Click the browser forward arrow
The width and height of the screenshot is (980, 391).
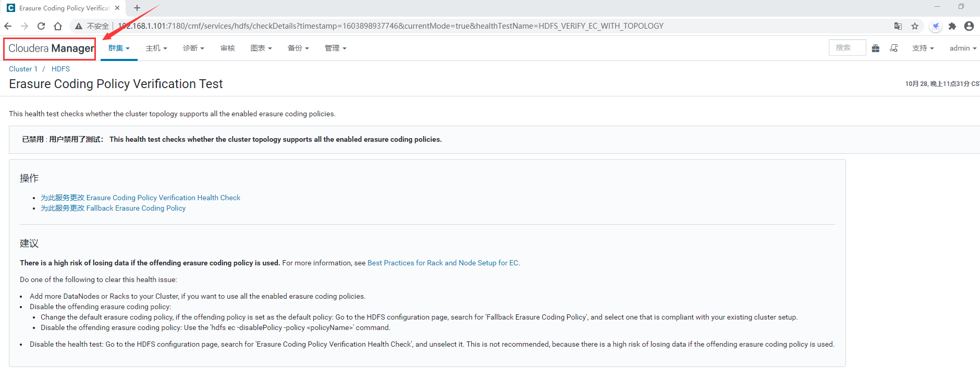24,26
